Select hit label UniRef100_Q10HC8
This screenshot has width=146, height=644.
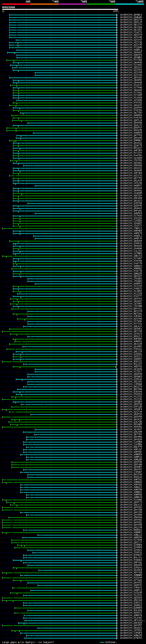131,570
